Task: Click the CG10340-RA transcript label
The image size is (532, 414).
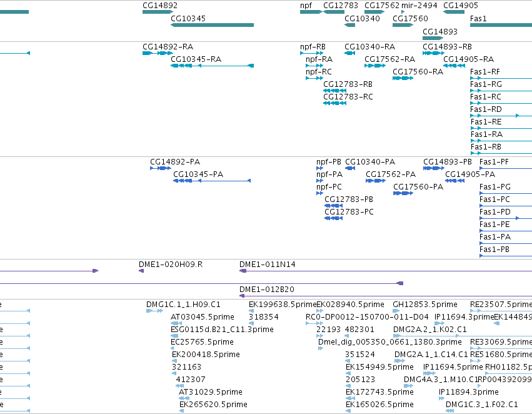Action: pyautogui.click(x=369, y=47)
